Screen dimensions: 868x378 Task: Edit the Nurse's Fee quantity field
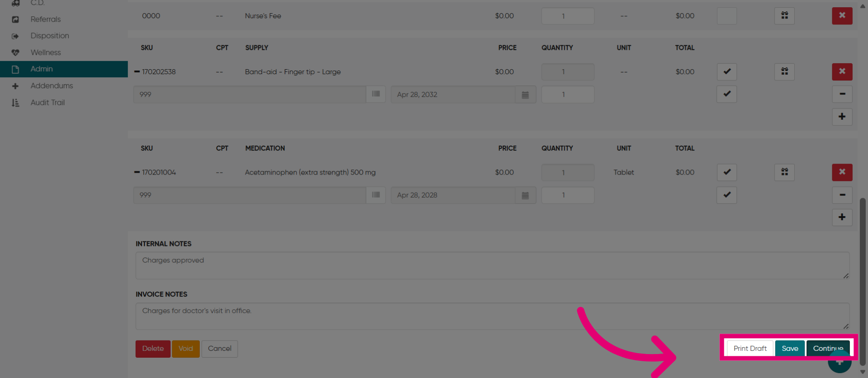point(567,16)
